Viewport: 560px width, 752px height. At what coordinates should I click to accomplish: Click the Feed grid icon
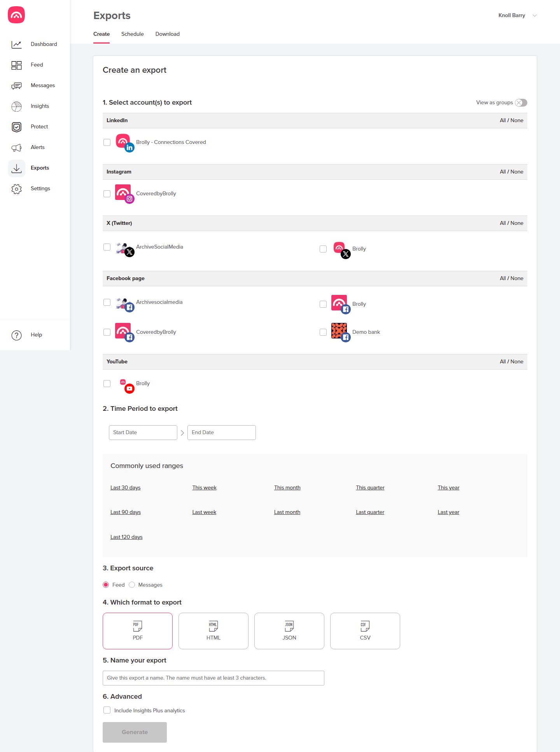(x=16, y=65)
